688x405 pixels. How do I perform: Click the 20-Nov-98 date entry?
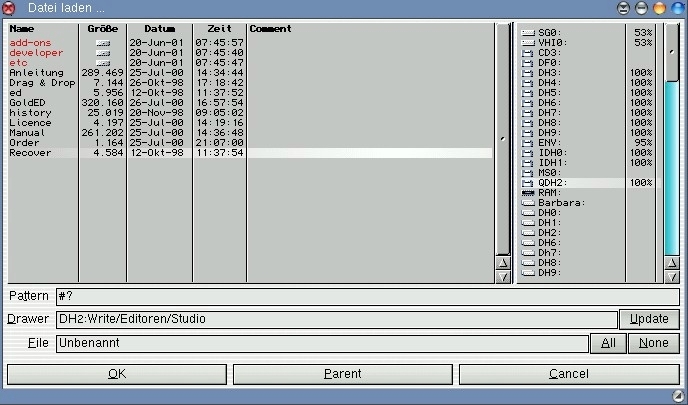(157, 113)
